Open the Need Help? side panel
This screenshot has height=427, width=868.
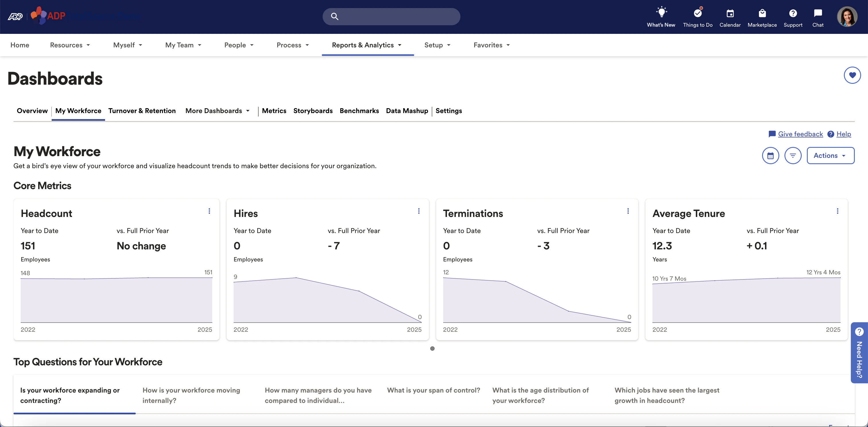(x=860, y=354)
